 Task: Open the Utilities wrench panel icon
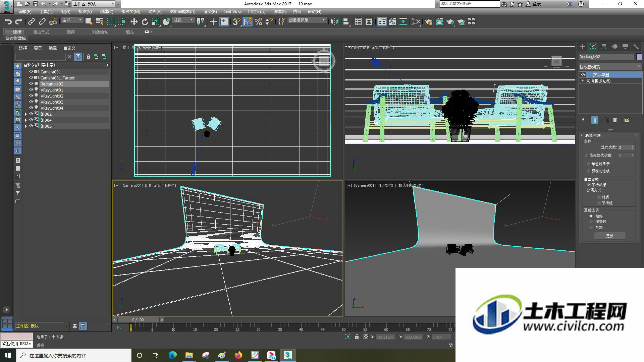[636, 47]
